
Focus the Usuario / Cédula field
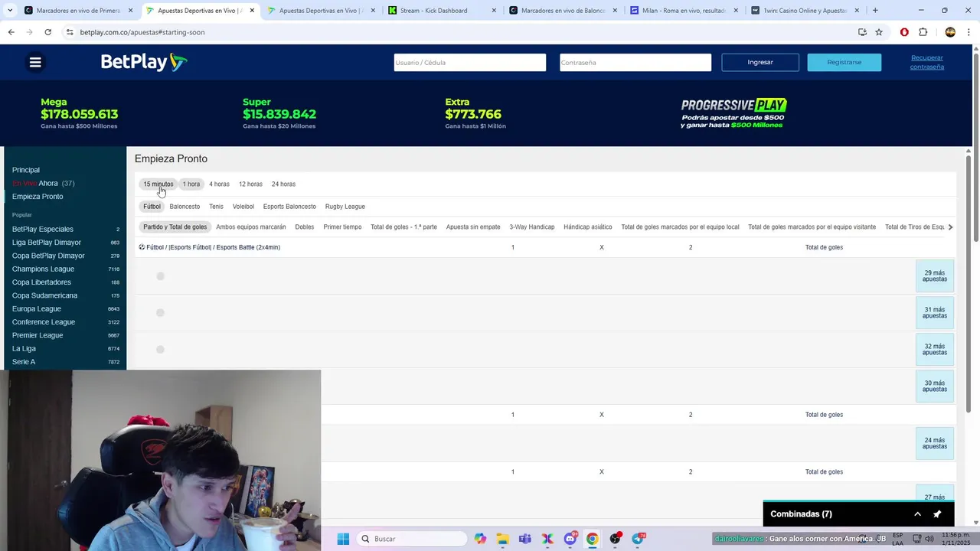(x=470, y=63)
